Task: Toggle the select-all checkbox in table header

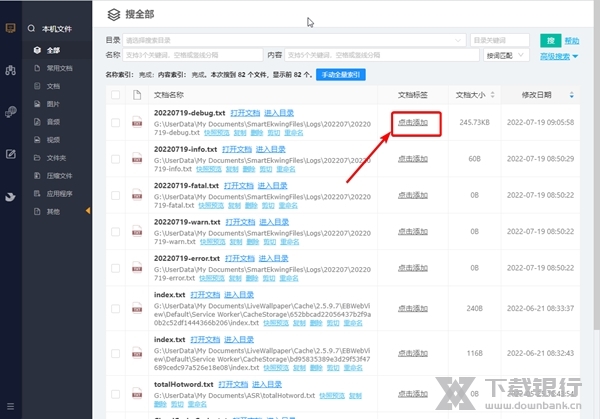Action: coord(115,95)
